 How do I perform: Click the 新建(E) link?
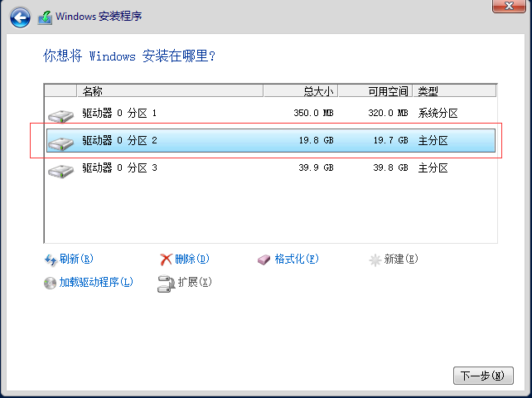[401, 259]
